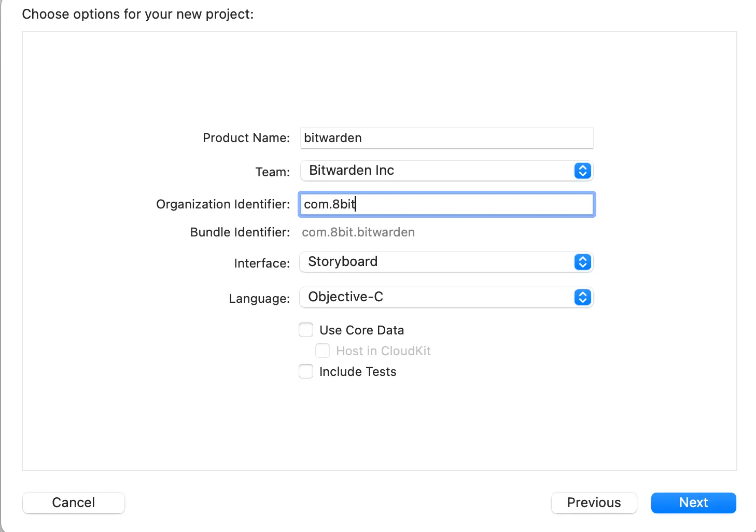Viewport: 756px width, 532px height.
Task: Click the Language popup chevron control
Action: pos(582,297)
